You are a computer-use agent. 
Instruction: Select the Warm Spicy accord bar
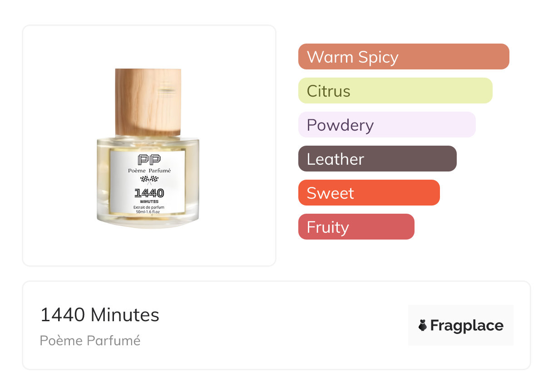point(403,57)
